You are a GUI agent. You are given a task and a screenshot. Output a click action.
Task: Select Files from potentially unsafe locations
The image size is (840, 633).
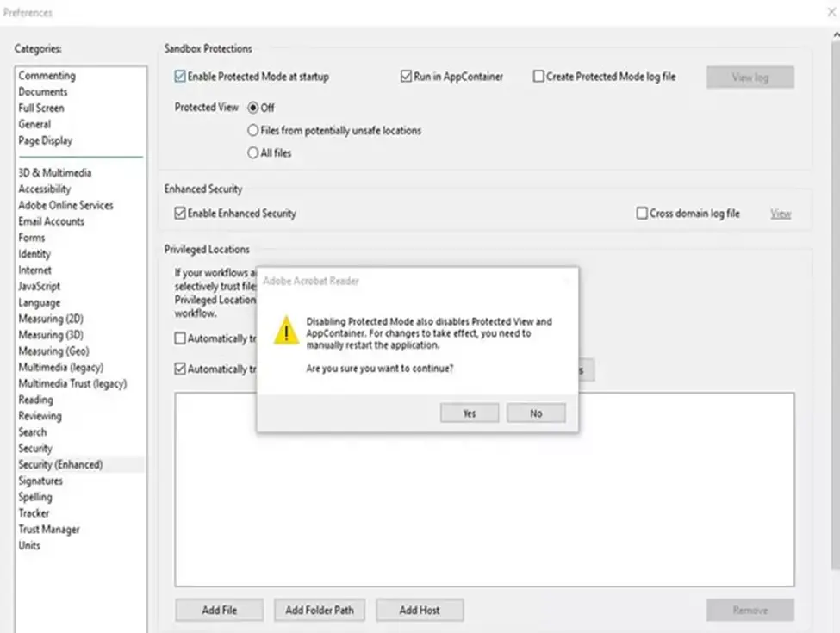(253, 131)
